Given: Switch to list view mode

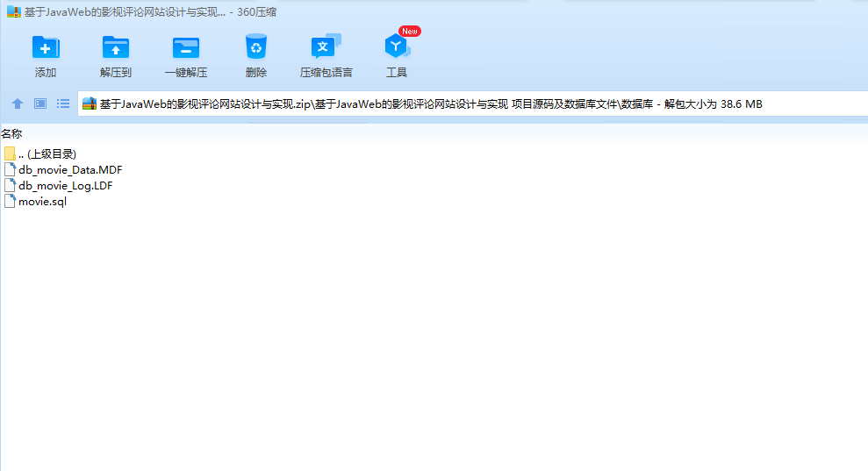Looking at the screenshot, I should [x=63, y=103].
